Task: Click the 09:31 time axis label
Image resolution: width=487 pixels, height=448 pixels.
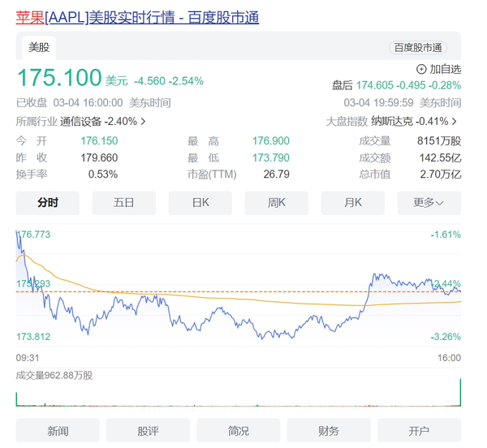Action: tap(28, 358)
